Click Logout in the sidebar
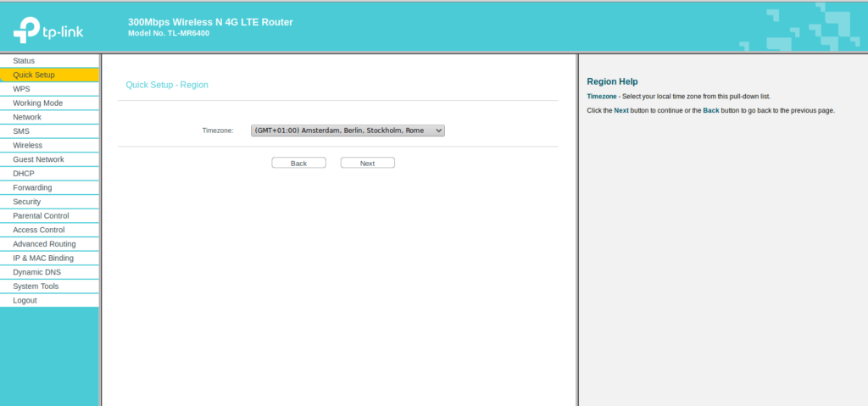The image size is (868, 406). (25, 300)
